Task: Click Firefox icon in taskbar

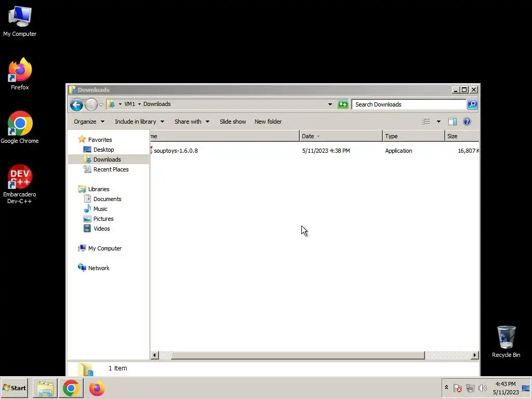Action: coord(97,388)
